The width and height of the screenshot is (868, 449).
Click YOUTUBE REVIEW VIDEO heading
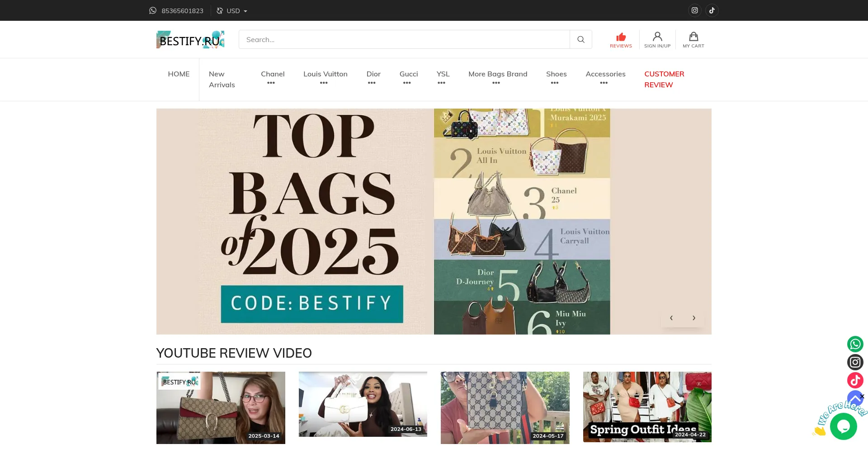pos(234,353)
